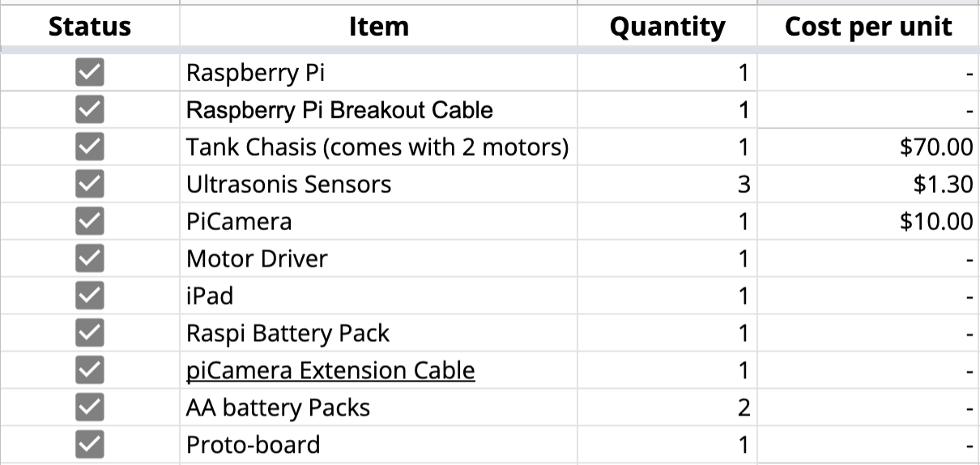Image resolution: width=980 pixels, height=465 pixels.
Task: Select the Ultrasonis Sensors quantity cell
Action: tap(667, 184)
